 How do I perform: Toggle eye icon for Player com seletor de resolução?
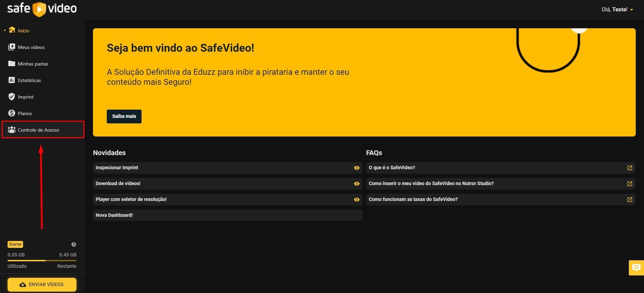(x=356, y=200)
